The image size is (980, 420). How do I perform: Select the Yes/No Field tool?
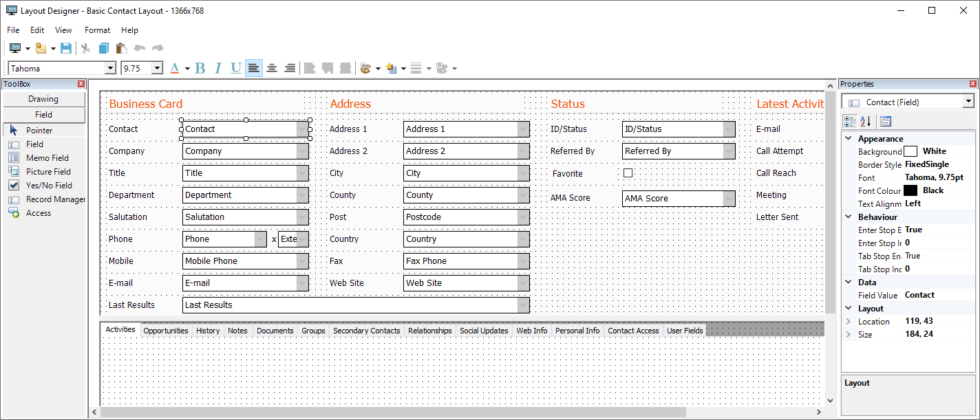43,185
